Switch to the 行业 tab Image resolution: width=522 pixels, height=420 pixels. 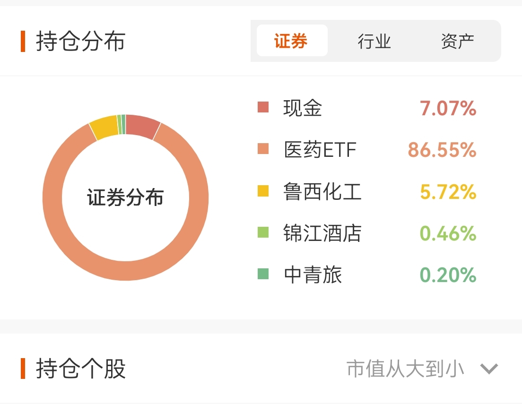(x=374, y=41)
